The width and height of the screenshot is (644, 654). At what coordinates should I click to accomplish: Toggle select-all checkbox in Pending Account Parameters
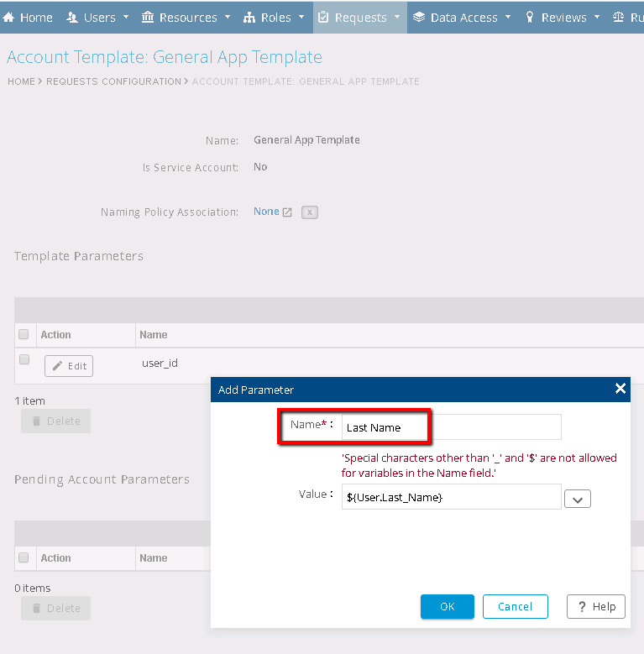coord(24,557)
